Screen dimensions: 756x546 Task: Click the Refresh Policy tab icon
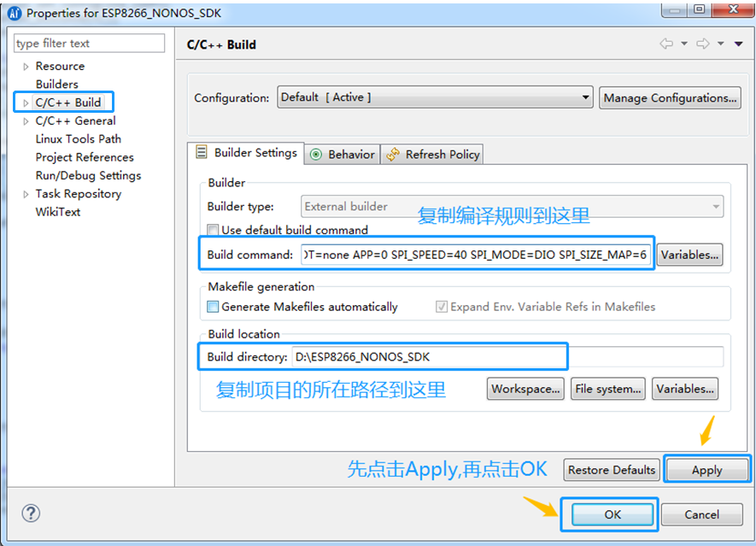(393, 155)
